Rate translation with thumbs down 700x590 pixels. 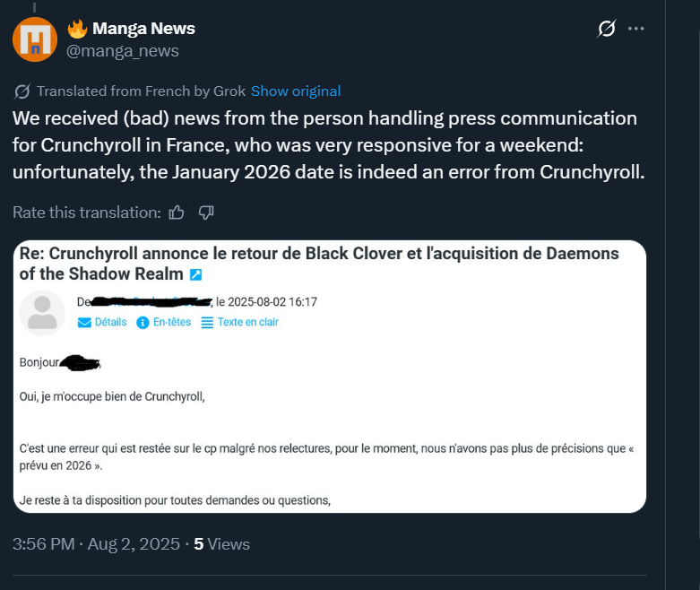(206, 213)
